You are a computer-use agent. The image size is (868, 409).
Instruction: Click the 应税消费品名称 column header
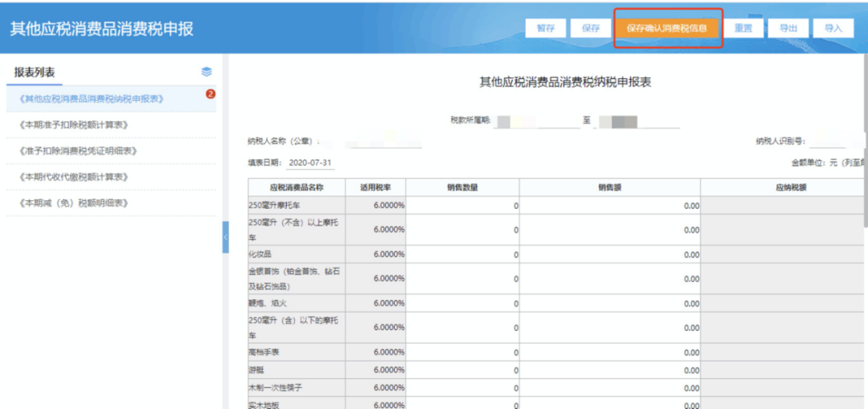coord(297,187)
